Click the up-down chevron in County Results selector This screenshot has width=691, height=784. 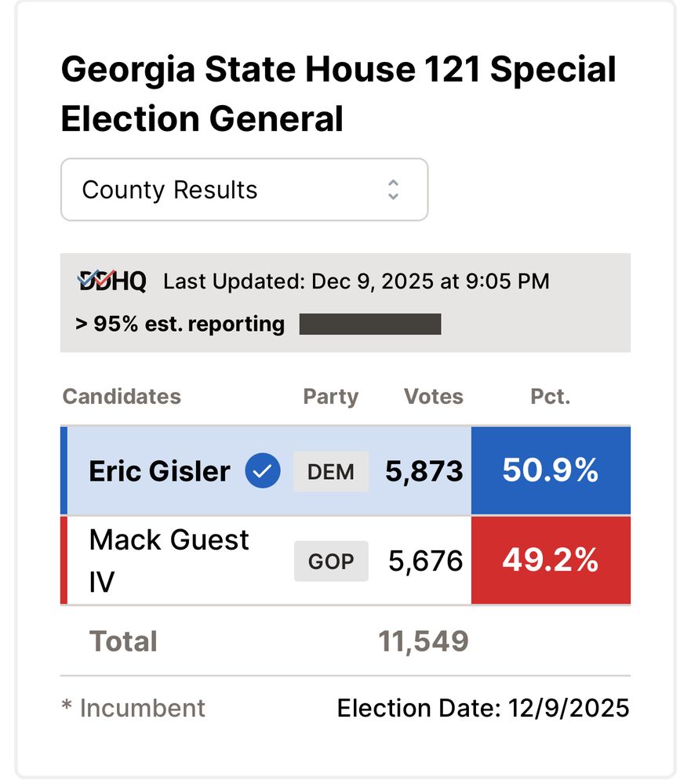[393, 190]
